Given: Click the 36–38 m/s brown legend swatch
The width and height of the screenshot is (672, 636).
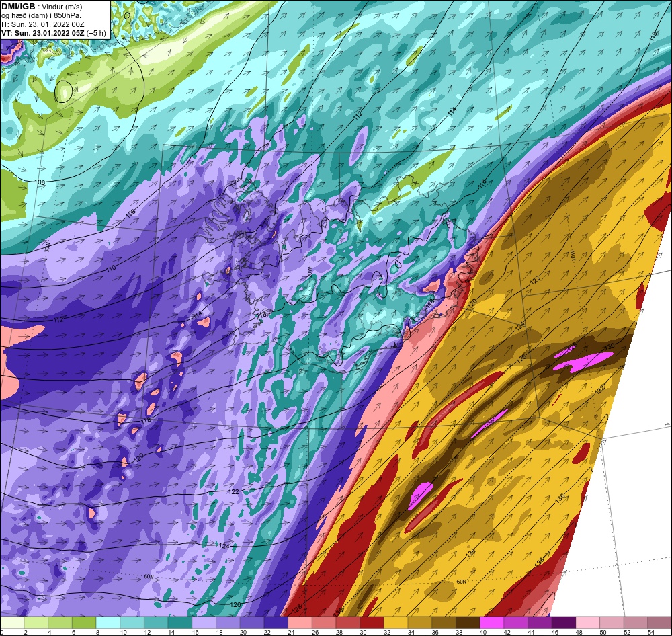Looking at the screenshot, I should (444, 623).
